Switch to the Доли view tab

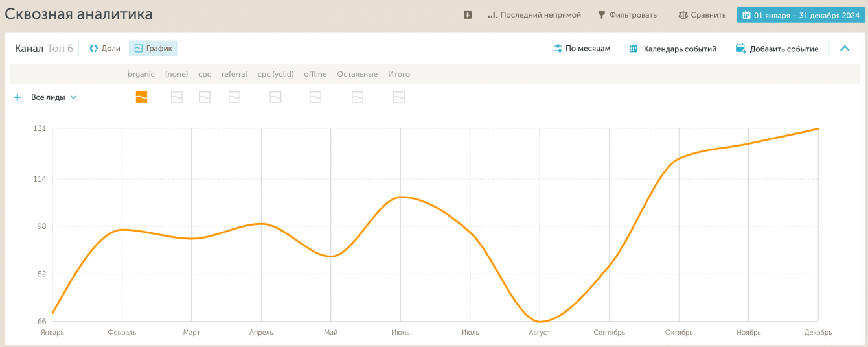(105, 49)
